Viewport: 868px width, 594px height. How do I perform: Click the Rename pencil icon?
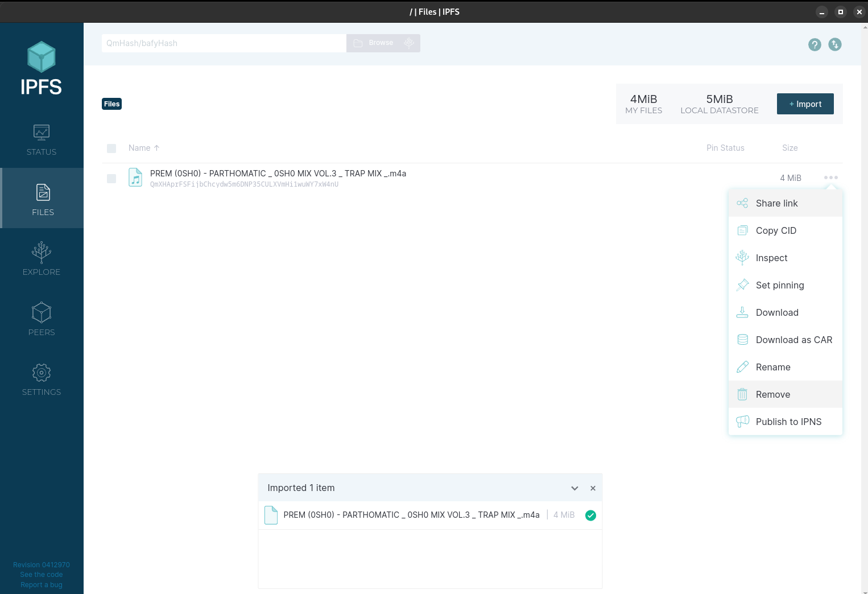point(742,367)
